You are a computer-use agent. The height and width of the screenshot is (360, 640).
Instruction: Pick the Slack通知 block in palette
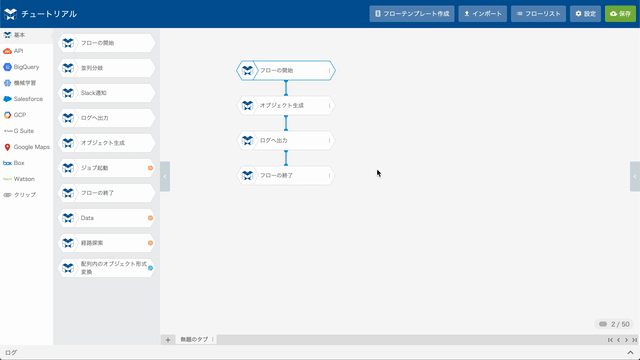click(x=107, y=93)
